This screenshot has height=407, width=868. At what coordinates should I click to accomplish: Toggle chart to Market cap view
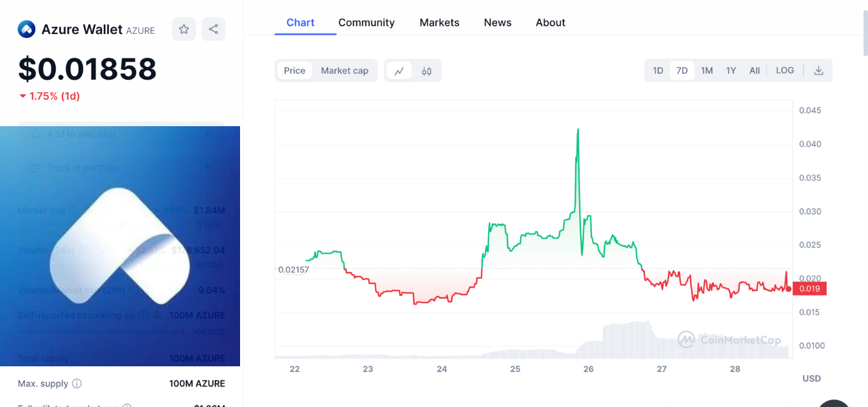point(344,71)
